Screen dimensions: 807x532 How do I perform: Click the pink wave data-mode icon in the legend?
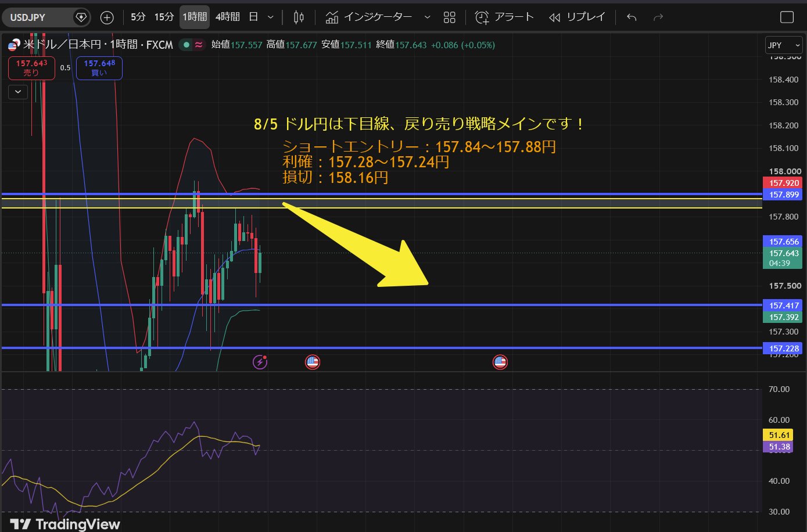click(x=199, y=45)
